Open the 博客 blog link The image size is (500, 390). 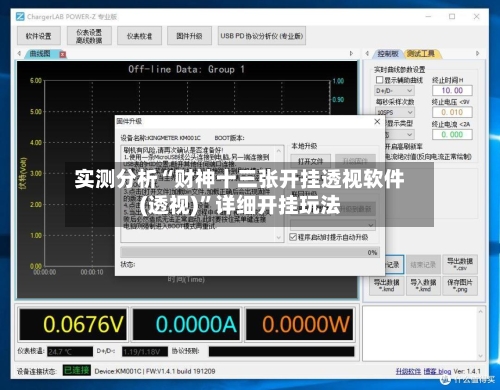437,371
